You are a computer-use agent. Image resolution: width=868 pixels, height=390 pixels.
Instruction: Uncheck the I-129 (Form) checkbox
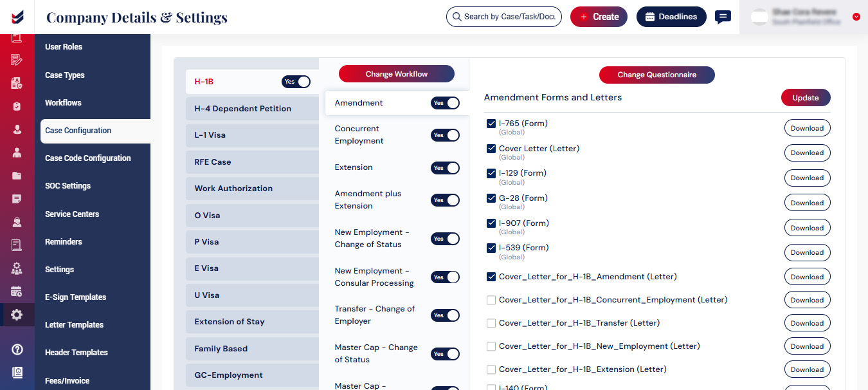pos(491,173)
